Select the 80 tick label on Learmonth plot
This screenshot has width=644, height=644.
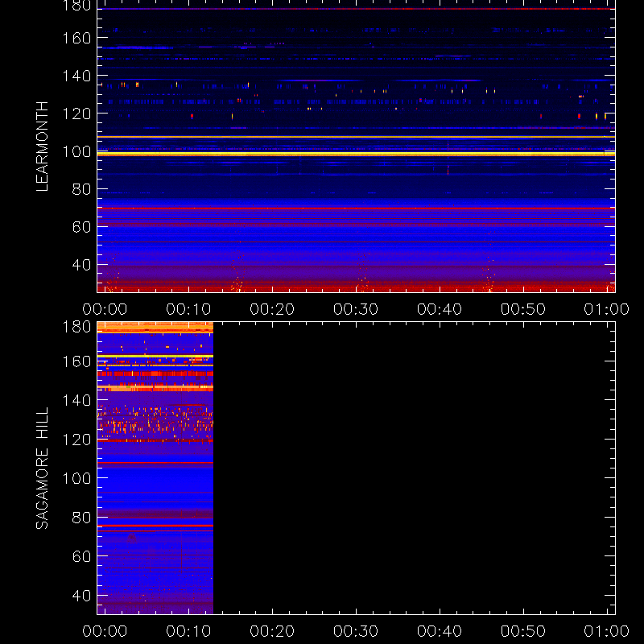click(x=81, y=189)
